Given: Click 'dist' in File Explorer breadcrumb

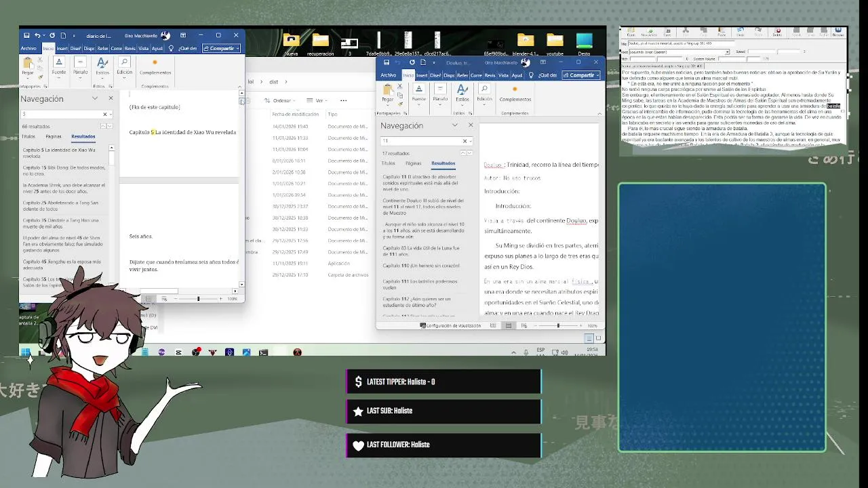Looking at the screenshot, I should coord(274,81).
